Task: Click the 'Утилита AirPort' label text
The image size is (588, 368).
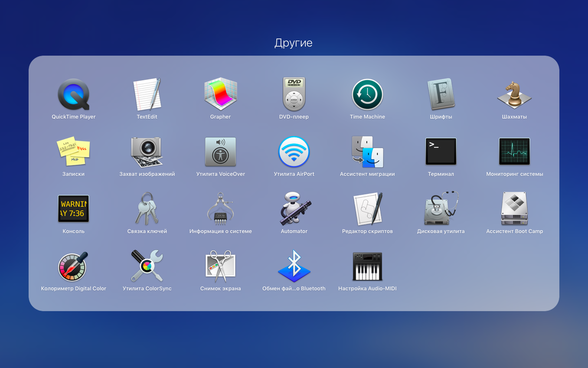Action: tap(294, 174)
